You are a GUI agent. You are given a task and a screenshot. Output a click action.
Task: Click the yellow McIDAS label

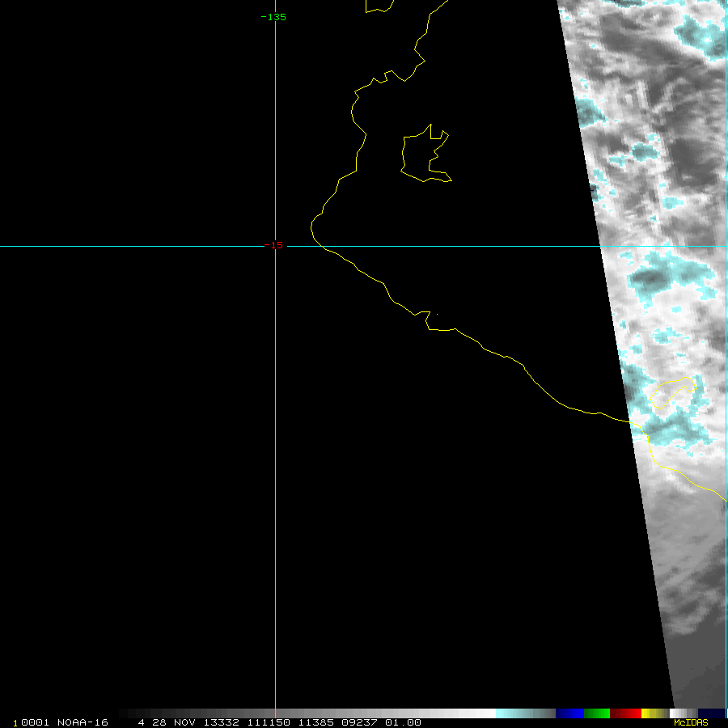click(690, 722)
